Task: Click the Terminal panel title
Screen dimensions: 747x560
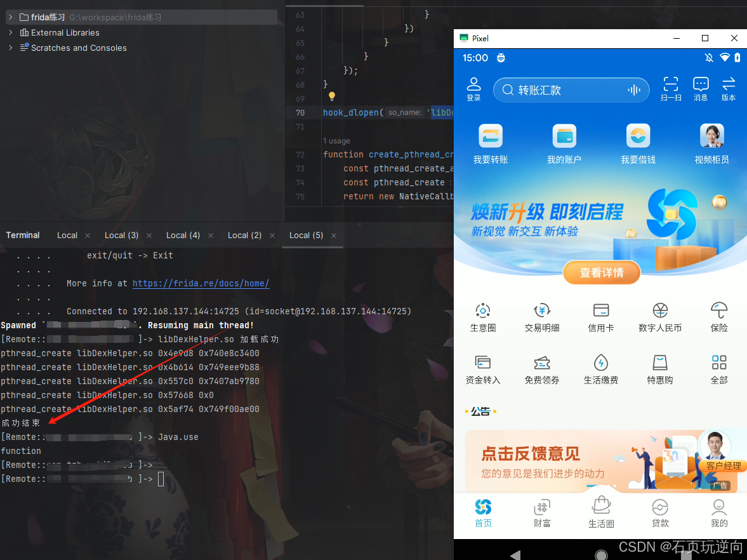Action: (x=22, y=235)
